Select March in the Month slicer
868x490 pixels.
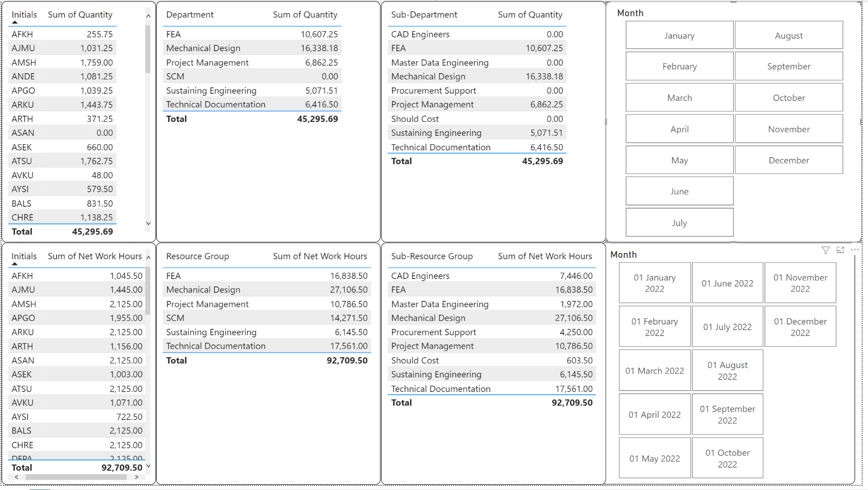pos(679,97)
